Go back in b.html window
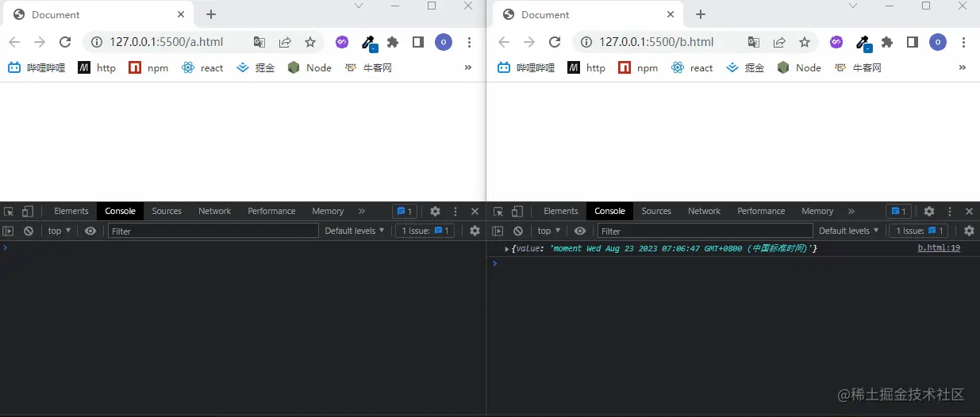The width and height of the screenshot is (980, 417). click(504, 42)
